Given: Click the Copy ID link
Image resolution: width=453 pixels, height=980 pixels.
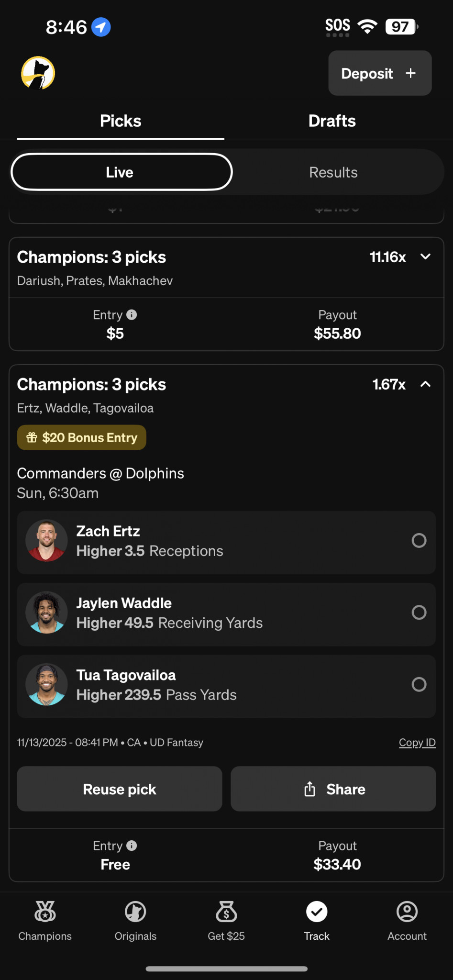Looking at the screenshot, I should click(417, 743).
